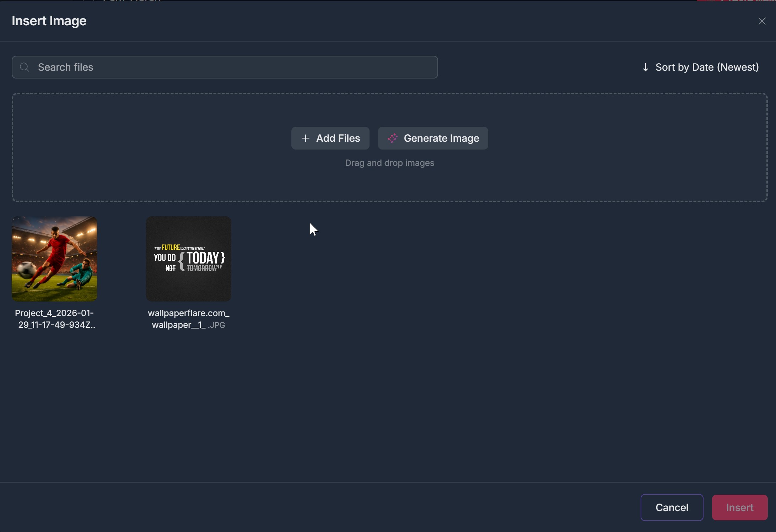Click the plus icon on Add Files

coord(305,138)
